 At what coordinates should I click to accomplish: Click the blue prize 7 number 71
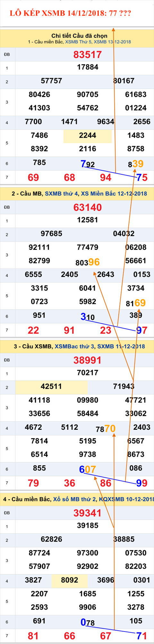pyautogui.click(x=142, y=636)
